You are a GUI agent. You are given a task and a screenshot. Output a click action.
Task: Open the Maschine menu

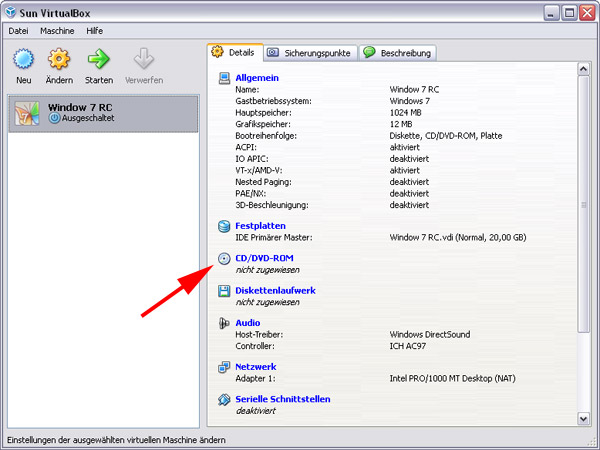tap(57, 31)
